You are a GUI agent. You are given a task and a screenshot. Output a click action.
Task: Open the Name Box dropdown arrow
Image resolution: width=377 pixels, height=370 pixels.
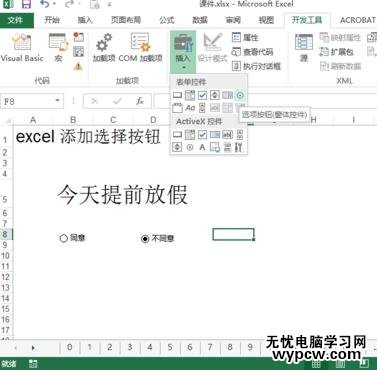tap(57, 101)
